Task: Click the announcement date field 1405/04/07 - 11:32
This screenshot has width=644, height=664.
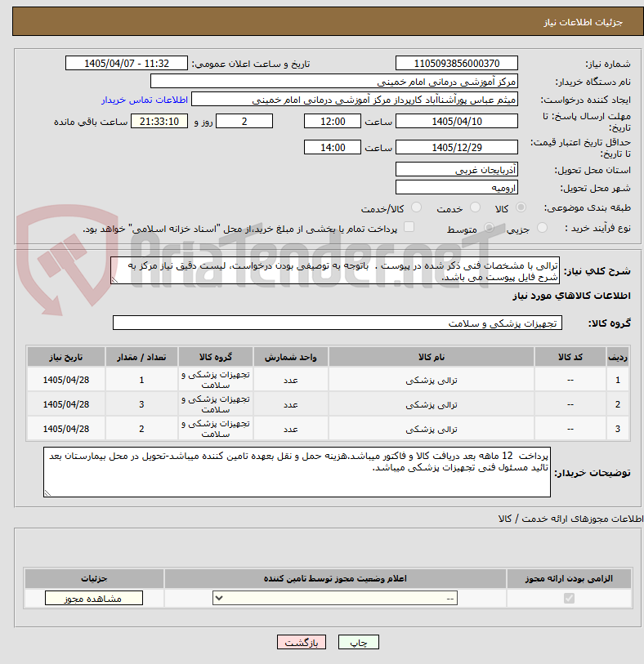Action: [127, 63]
